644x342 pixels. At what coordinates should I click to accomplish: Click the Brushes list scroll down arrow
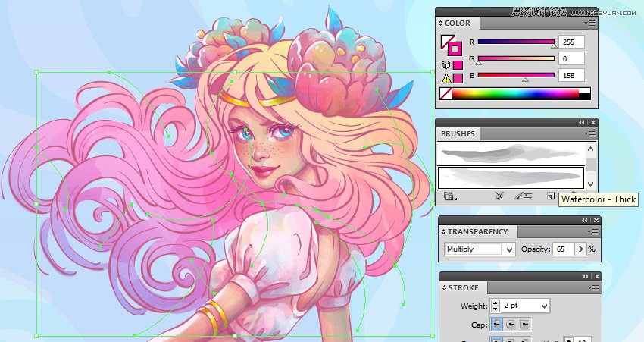(591, 184)
